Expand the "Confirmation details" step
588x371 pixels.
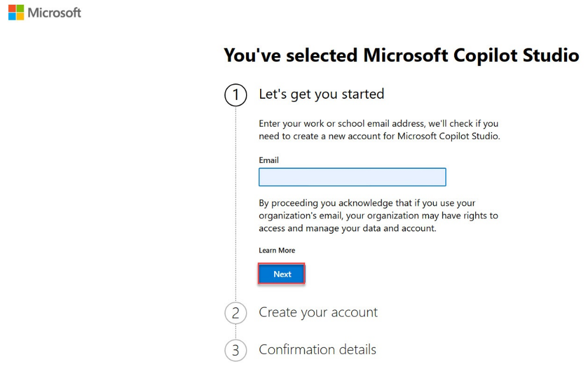(317, 350)
